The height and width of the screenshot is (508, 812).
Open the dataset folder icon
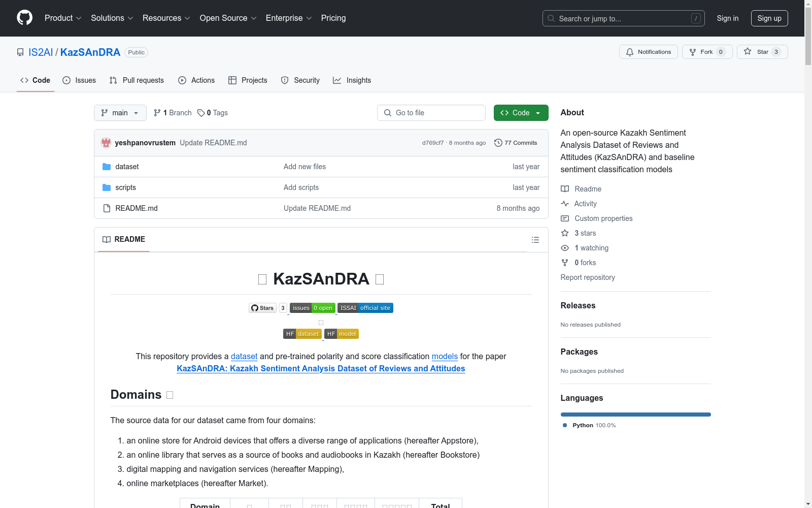click(x=107, y=167)
